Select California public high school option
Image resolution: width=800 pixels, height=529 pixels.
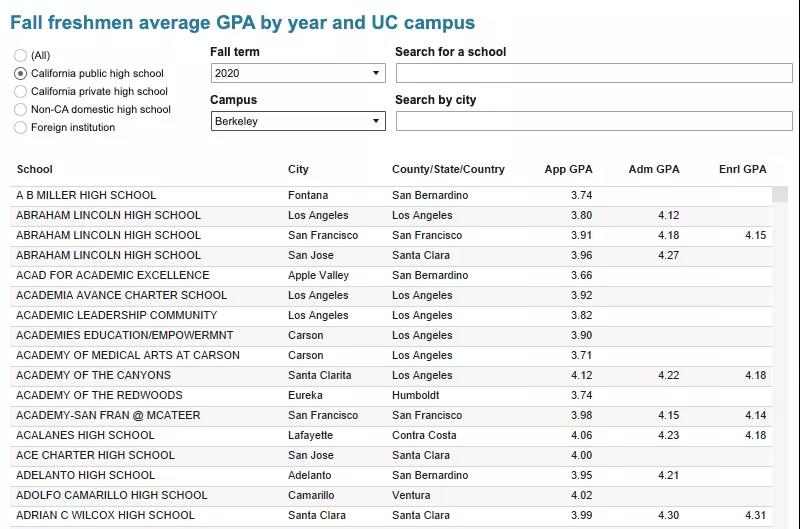coord(21,74)
